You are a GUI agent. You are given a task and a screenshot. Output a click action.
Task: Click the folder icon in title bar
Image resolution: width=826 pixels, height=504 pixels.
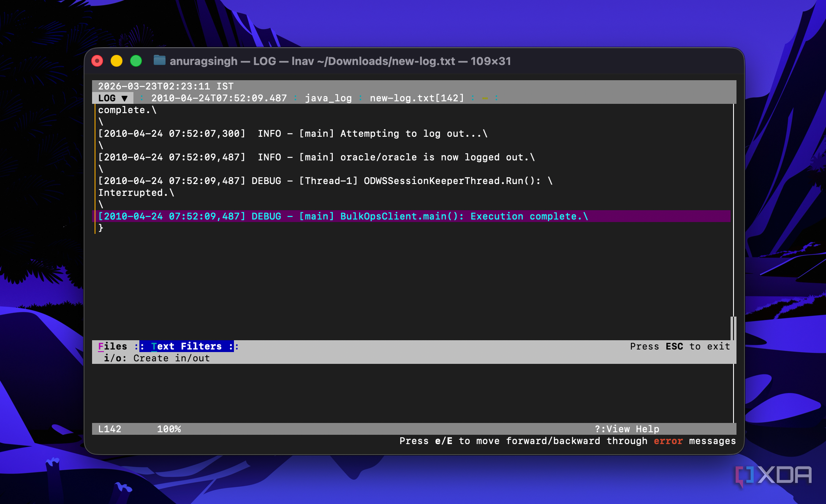tap(159, 61)
